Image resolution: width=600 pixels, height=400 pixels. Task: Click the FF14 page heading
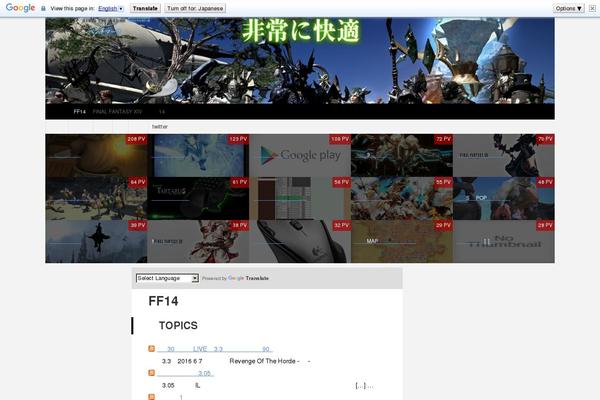[x=163, y=301]
